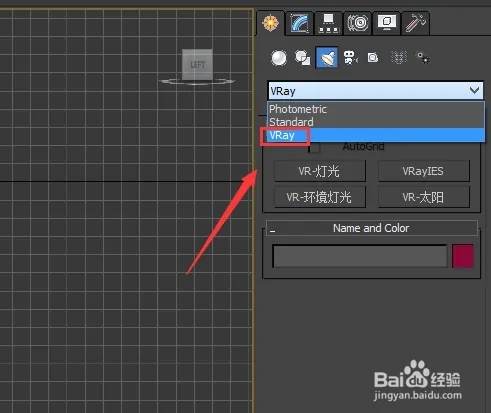Select the Systems gears category icon
Screen dimensions: 491x413
point(423,58)
